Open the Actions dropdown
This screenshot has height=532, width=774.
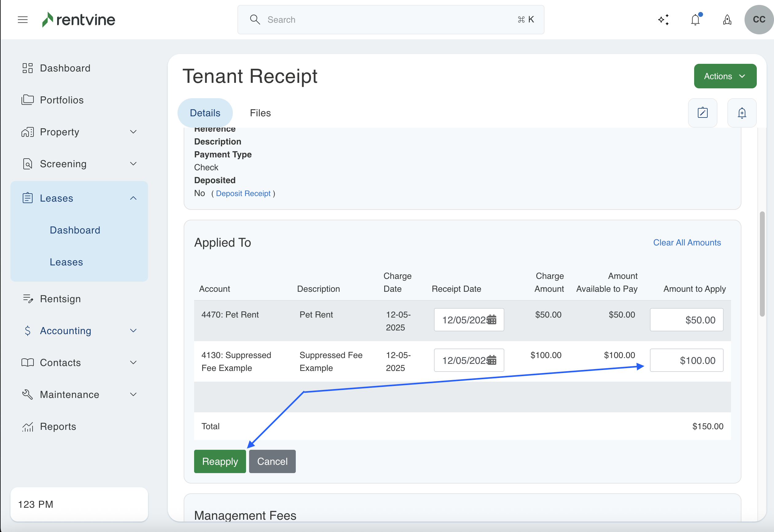725,76
